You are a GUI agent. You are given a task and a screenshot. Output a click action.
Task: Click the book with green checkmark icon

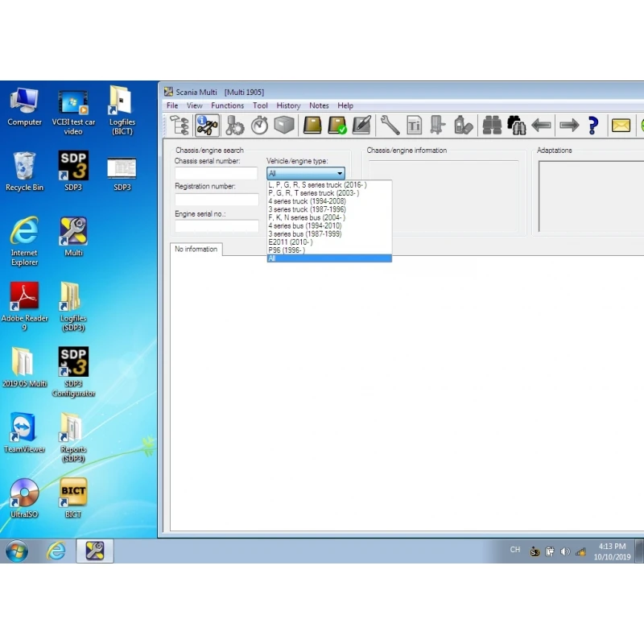[x=337, y=126]
